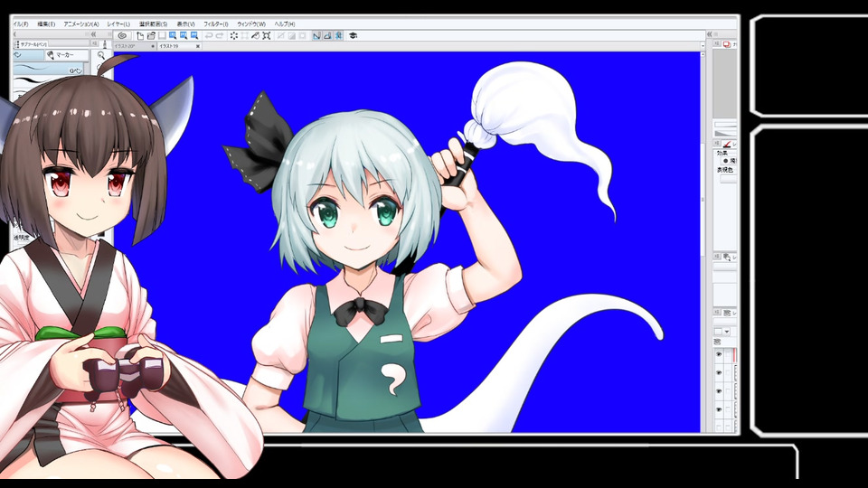Viewport: 868px width, 488px height.
Task: Click the first blue magnifier toolbar icon
Action: click(173, 35)
